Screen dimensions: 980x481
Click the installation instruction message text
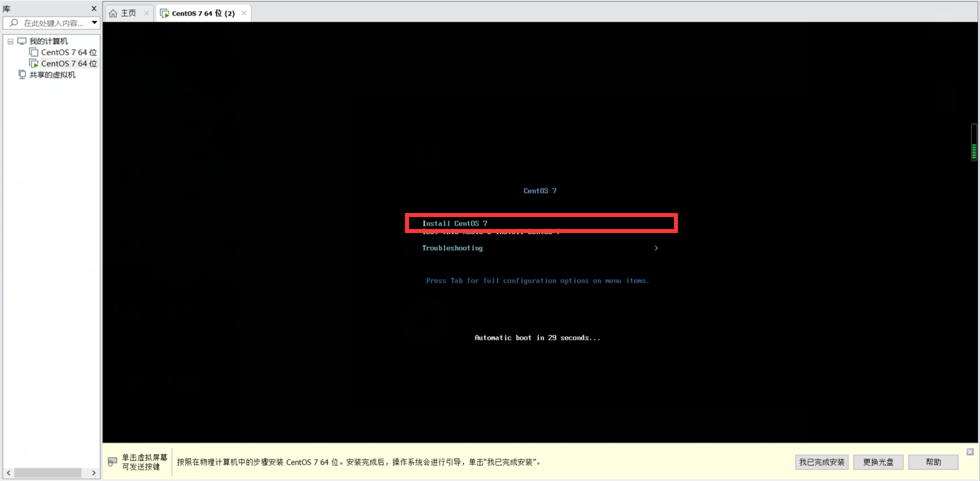(x=359, y=462)
